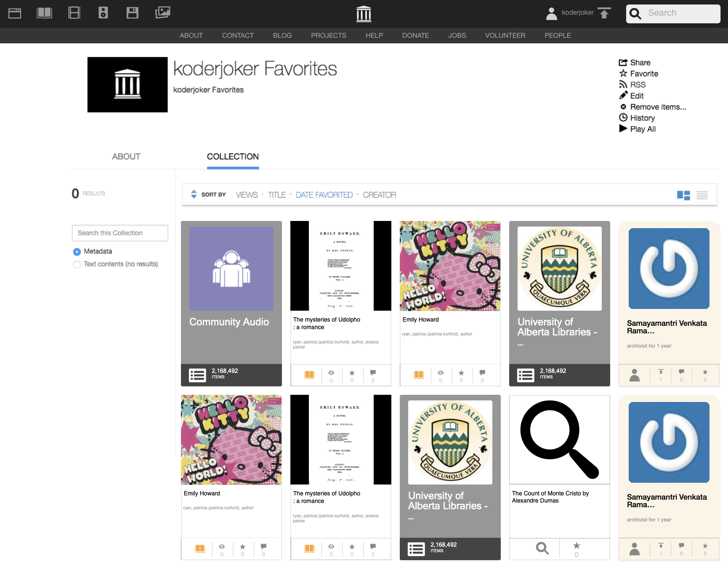Select the Metadata search option
The height and width of the screenshot is (572, 728).
(x=77, y=252)
